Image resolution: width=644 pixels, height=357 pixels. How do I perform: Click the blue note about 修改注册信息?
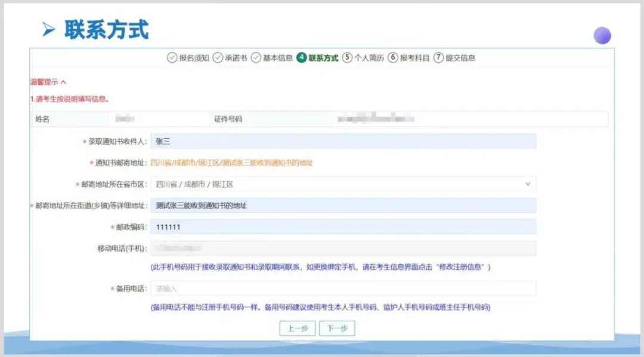pyautogui.click(x=320, y=267)
